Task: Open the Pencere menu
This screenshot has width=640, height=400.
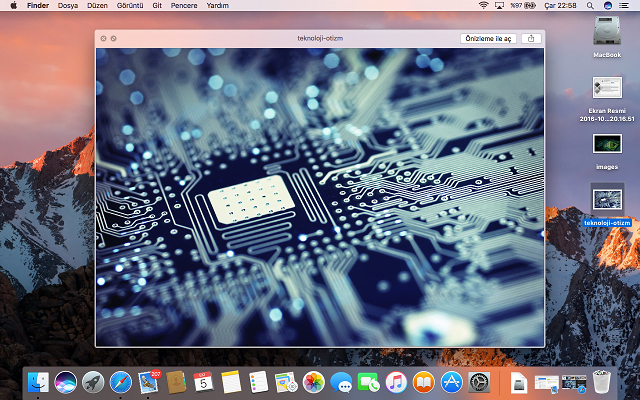Action: point(184,5)
